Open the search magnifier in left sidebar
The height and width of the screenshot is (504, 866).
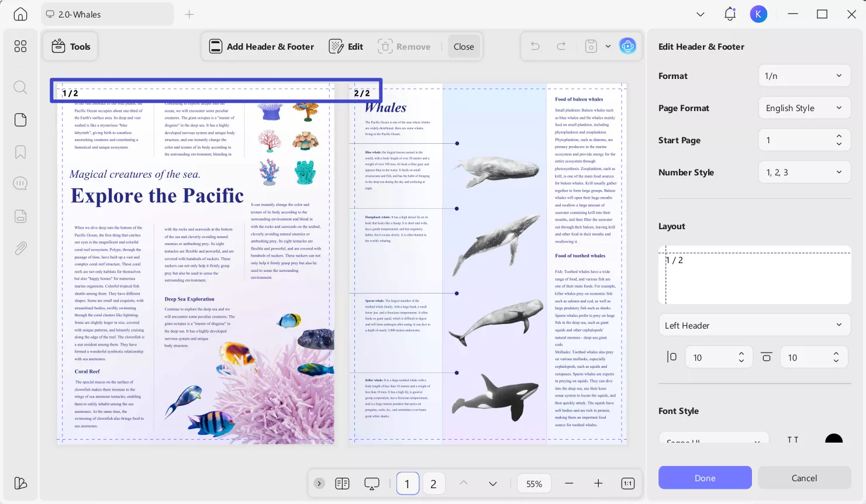(x=20, y=88)
